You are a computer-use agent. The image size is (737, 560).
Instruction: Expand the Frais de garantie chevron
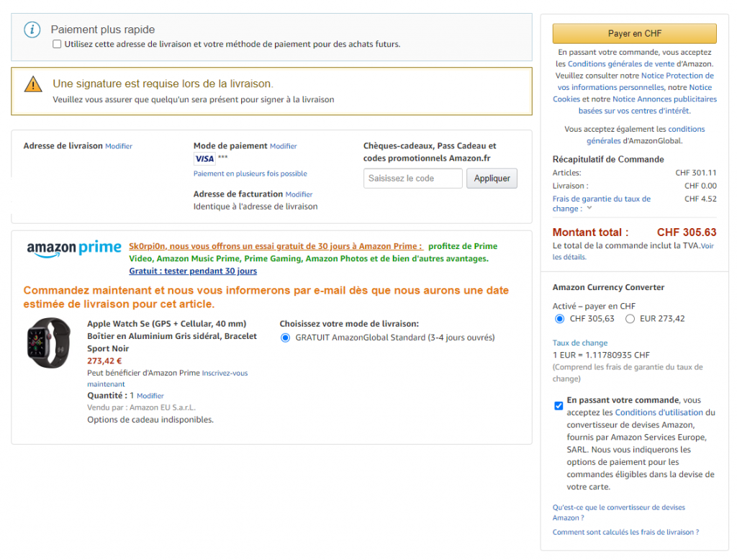[589, 209]
